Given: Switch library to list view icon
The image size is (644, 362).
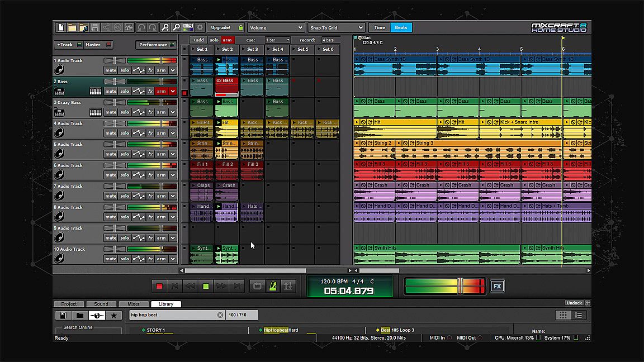Looking at the screenshot, I should [579, 316].
